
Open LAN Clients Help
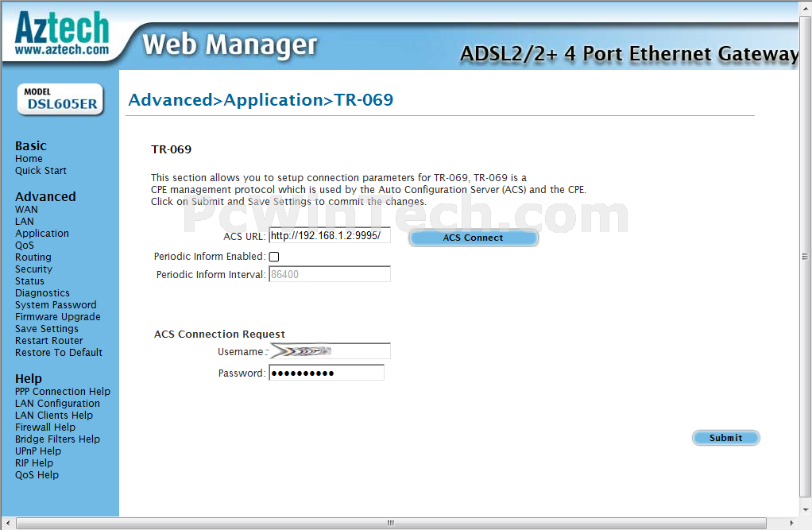coord(54,415)
